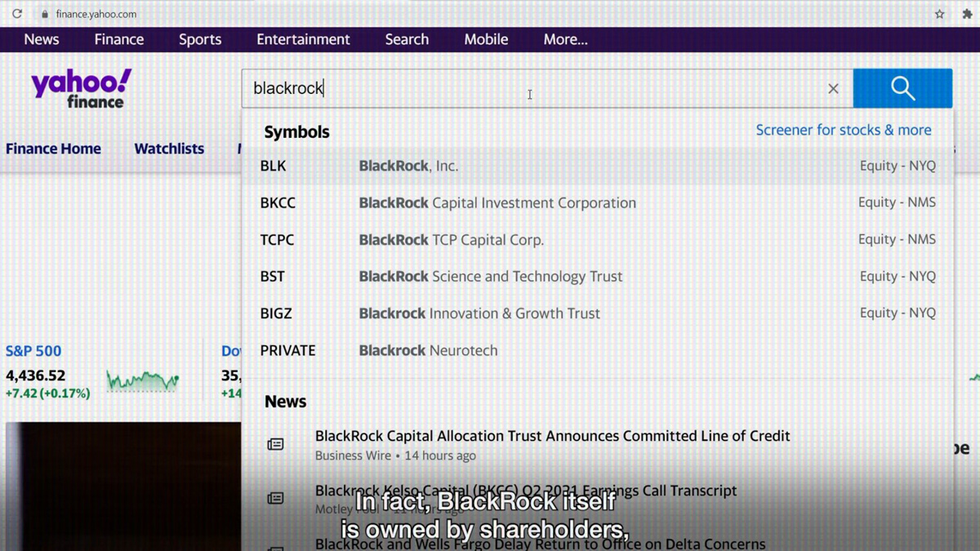Open the BlackRock Capital Allocation Trust news article

[552, 436]
